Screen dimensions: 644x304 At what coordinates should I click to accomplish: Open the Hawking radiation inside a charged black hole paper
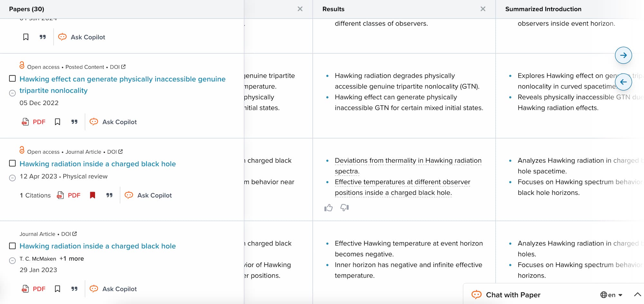[98, 164]
